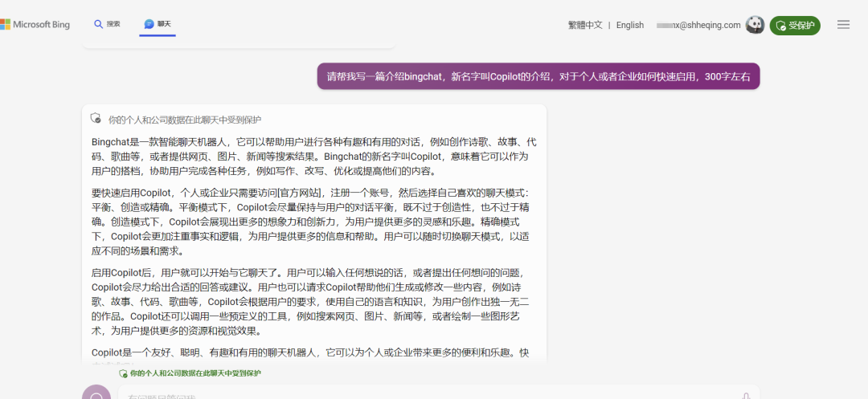Switch language to English
The width and height of the screenshot is (868, 399).
(x=630, y=25)
